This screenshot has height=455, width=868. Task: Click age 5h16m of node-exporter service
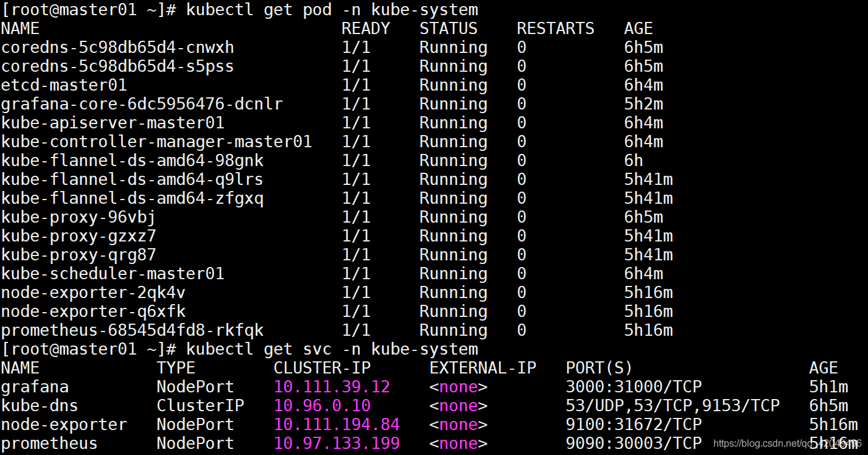click(x=833, y=425)
